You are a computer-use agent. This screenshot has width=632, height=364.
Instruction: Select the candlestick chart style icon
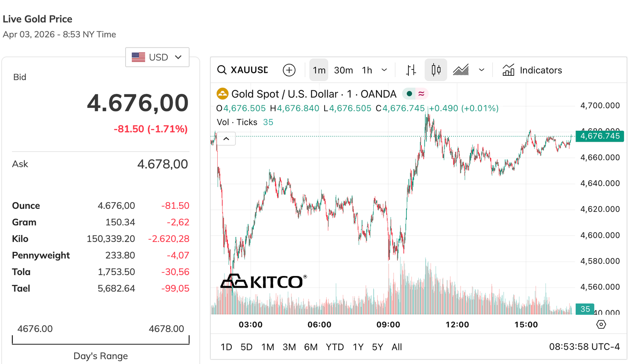(x=436, y=70)
